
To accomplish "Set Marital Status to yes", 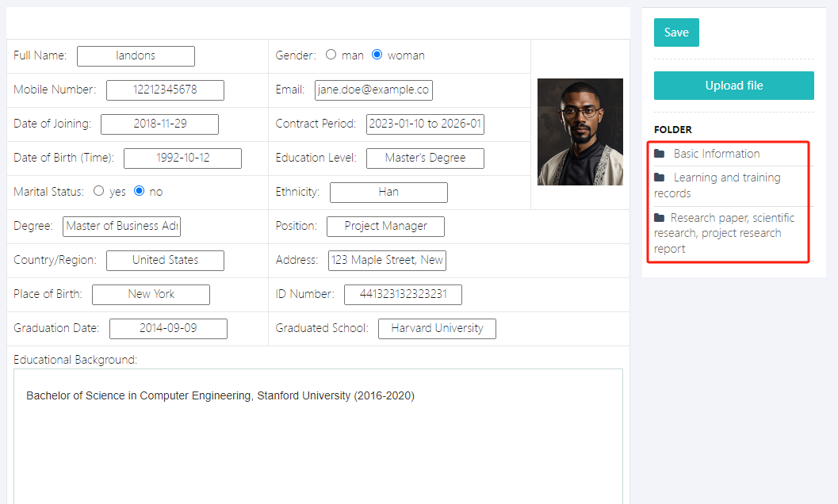I will pyautogui.click(x=99, y=191).
